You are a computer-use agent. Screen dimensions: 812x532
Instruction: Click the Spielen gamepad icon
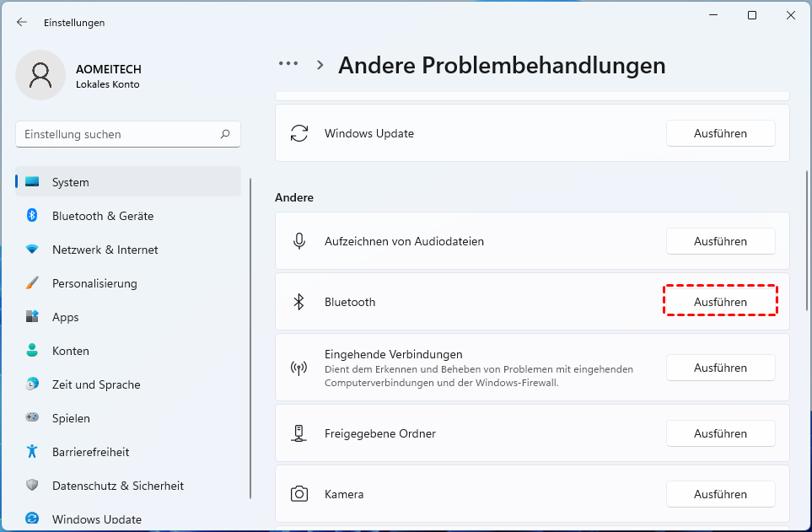(x=32, y=417)
